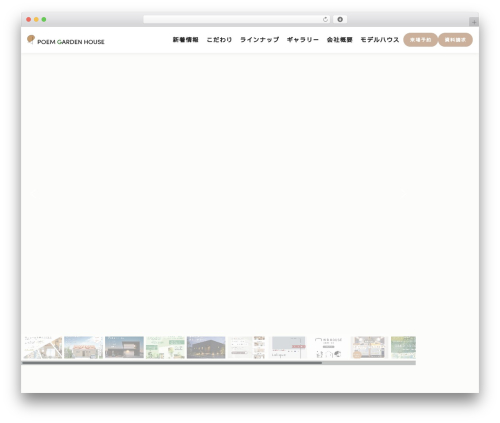Open the ギャラリー section
Image resolution: width=500 pixels, height=423 pixels.
(x=303, y=40)
